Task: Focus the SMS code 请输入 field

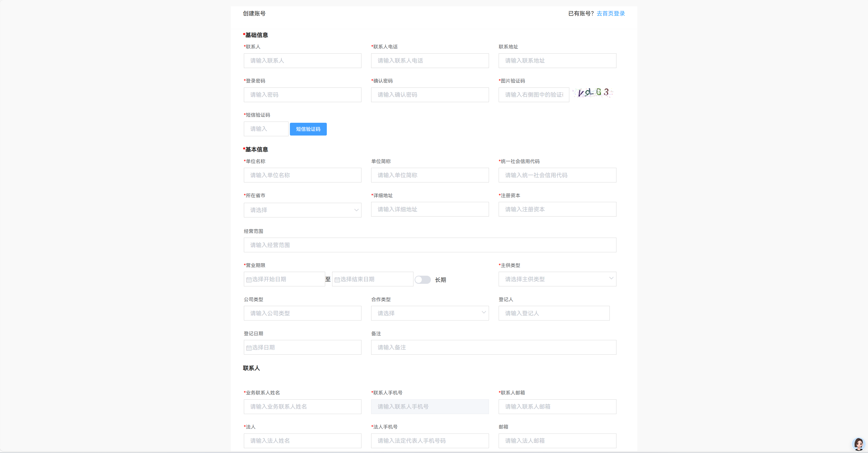Action: (266, 129)
